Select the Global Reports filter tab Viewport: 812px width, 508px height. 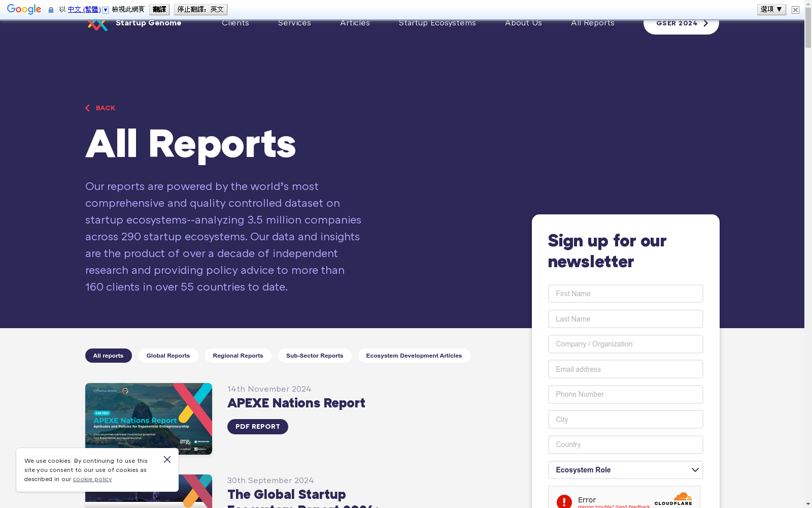pos(168,356)
